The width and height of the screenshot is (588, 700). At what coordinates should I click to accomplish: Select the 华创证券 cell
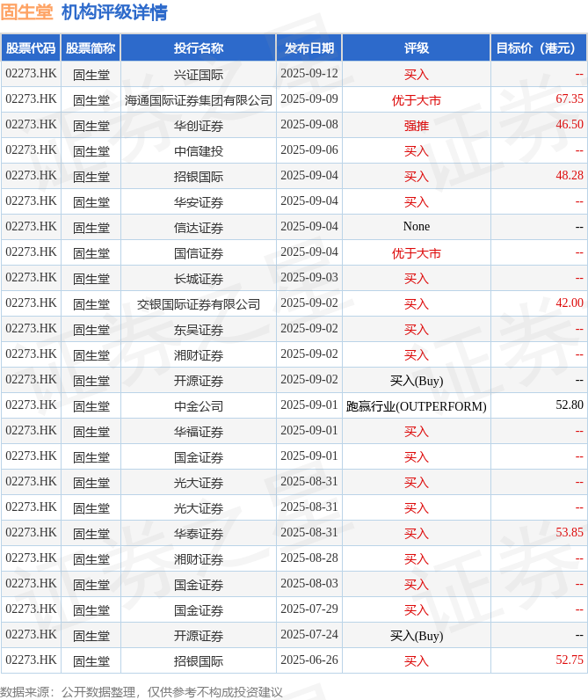pyautogui.click(x=198, y=126)
